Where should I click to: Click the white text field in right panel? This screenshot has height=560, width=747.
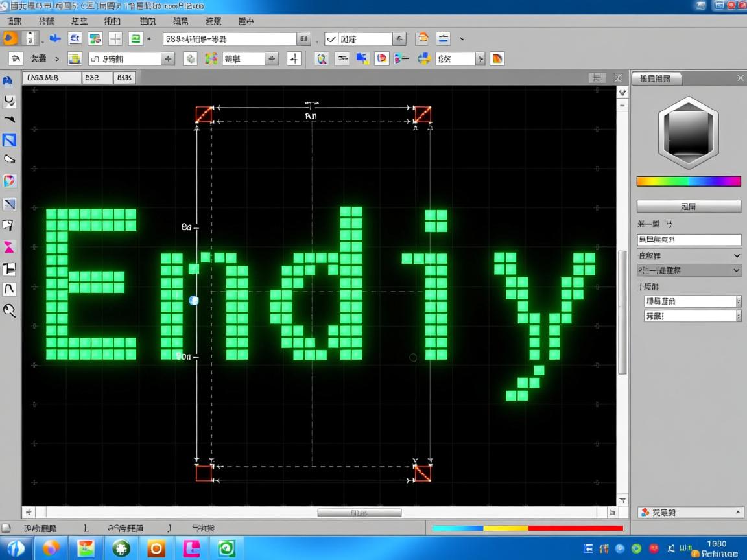click(689, 240)
